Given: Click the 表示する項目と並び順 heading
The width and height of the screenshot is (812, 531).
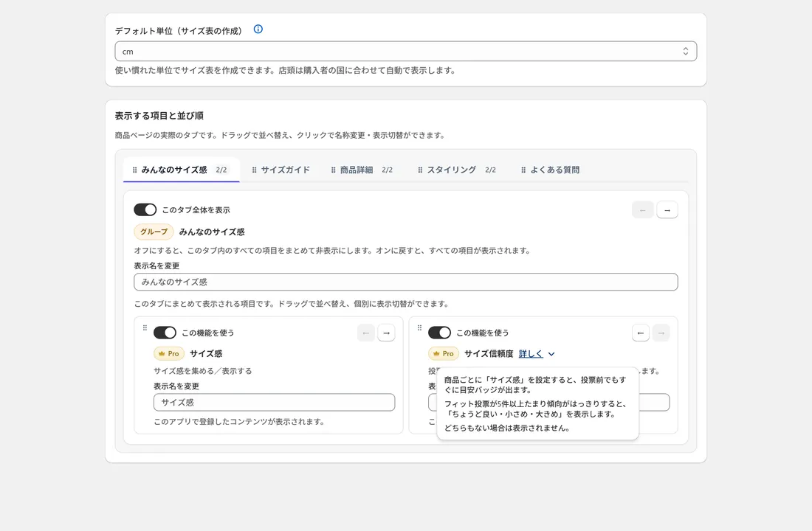Looking at the screenshot, I should coord(159,115).
